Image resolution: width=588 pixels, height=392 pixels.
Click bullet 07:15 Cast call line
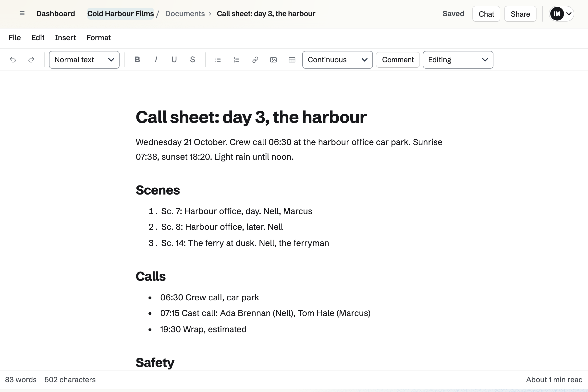click(x=265, y=313)
